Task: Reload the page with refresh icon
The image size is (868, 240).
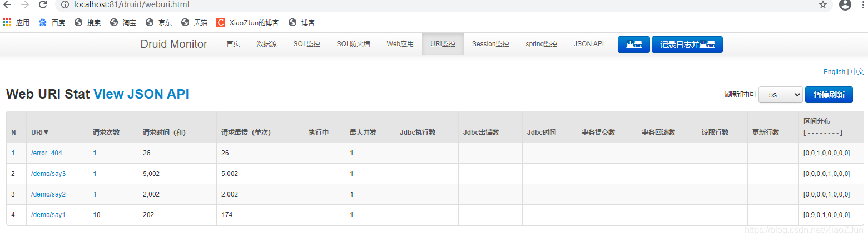Action: pos(43,5)
